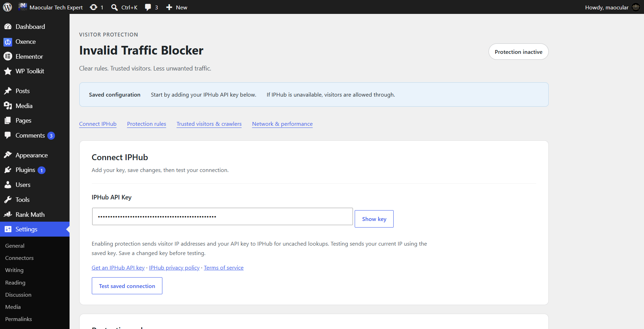Open the Oxence menu icon
The height and width of the screenshot is (329, 644).
tap(8, 42)
